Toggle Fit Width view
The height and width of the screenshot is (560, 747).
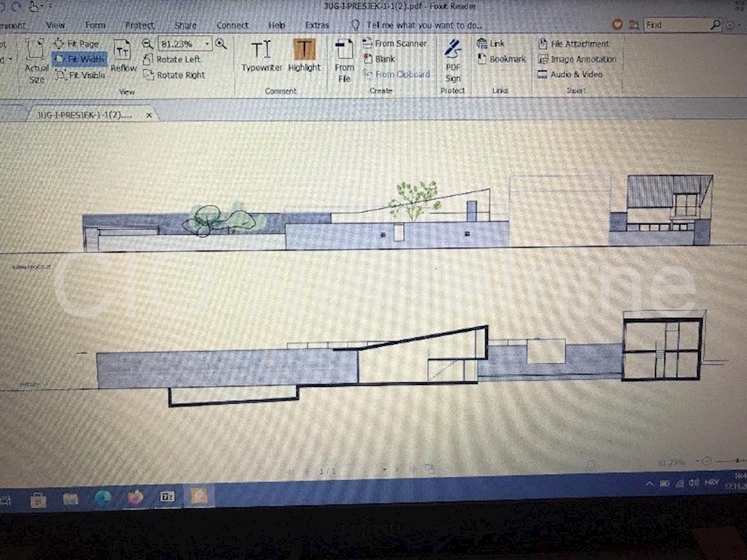pos(79,59)
